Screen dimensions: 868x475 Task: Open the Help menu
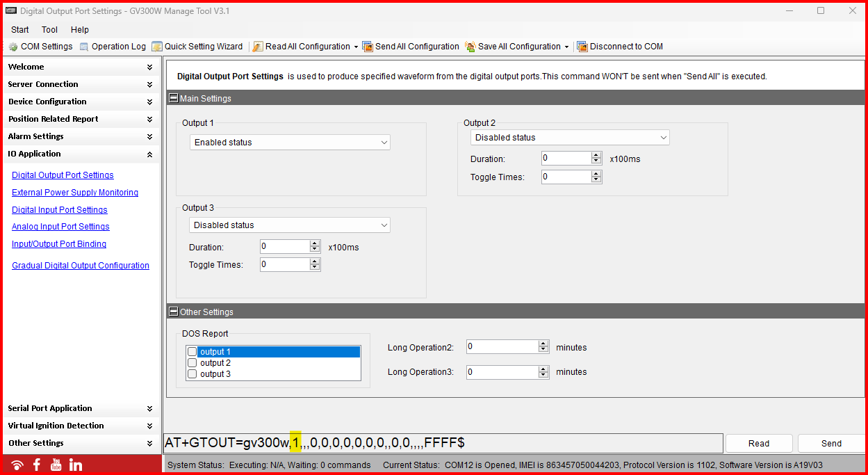coord(80,30)
